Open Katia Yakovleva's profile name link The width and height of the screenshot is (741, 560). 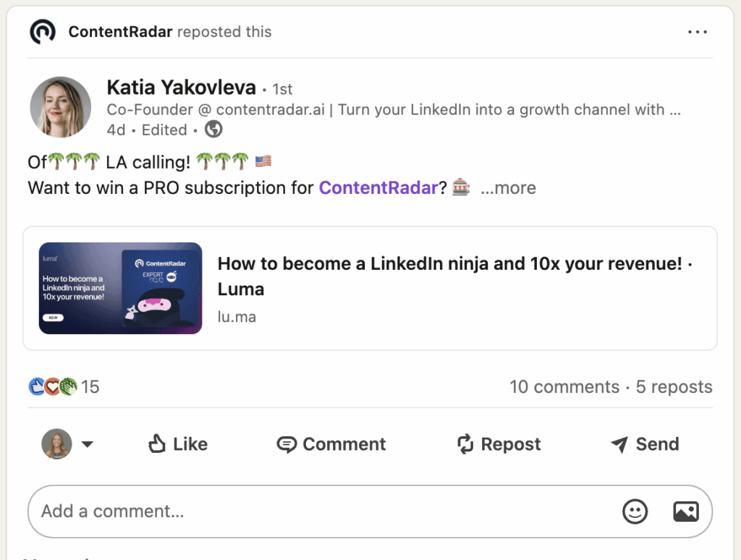click(181, 88)
